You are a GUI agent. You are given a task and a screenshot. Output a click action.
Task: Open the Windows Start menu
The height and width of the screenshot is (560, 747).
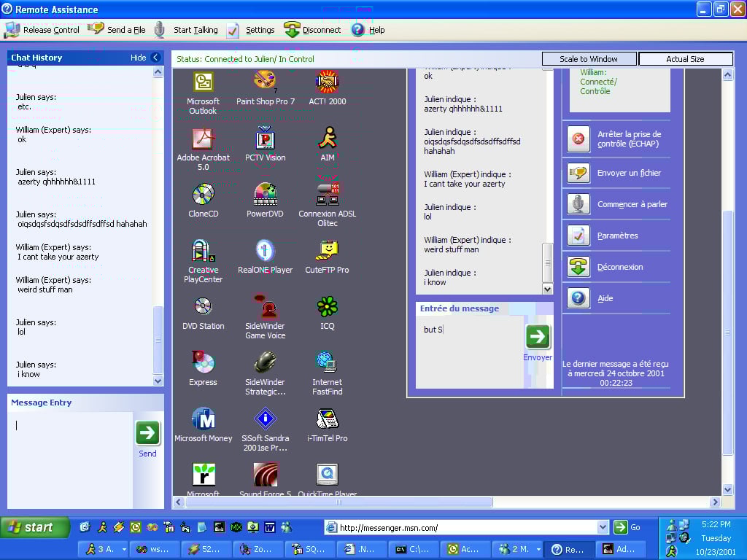pos(35,527)
